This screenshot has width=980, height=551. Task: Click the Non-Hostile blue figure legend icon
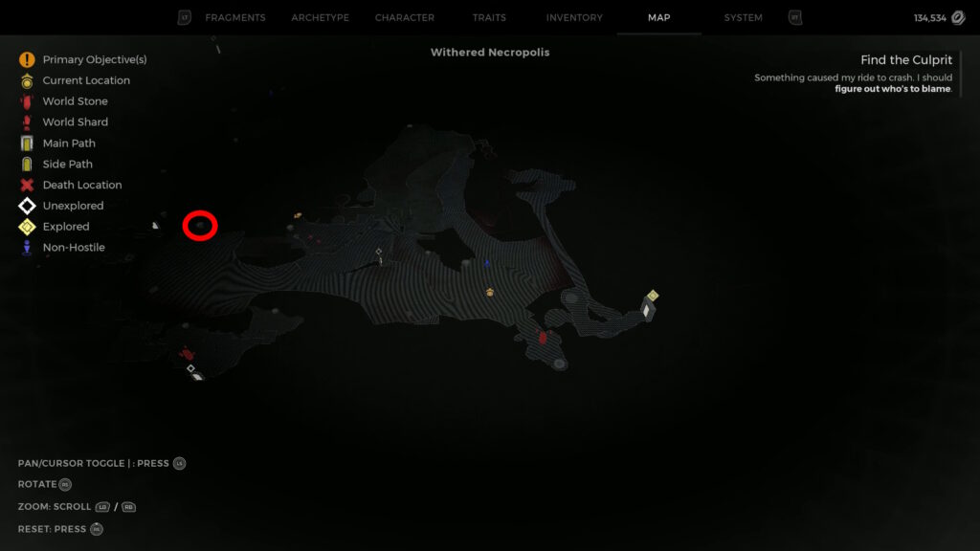pyautogui.click(x=27, y=248)
